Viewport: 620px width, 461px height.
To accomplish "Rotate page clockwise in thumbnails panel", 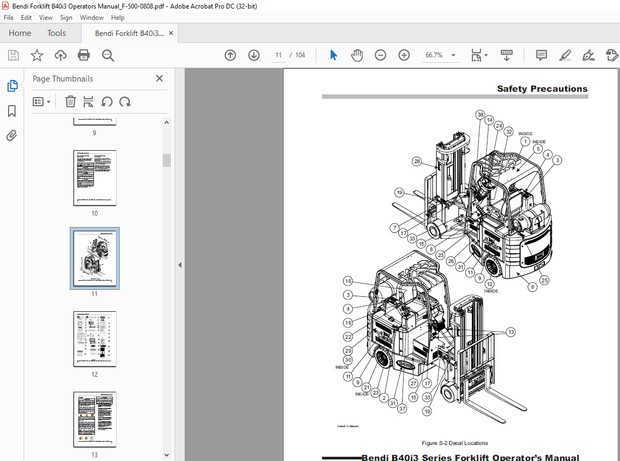I will pos(125,101).
